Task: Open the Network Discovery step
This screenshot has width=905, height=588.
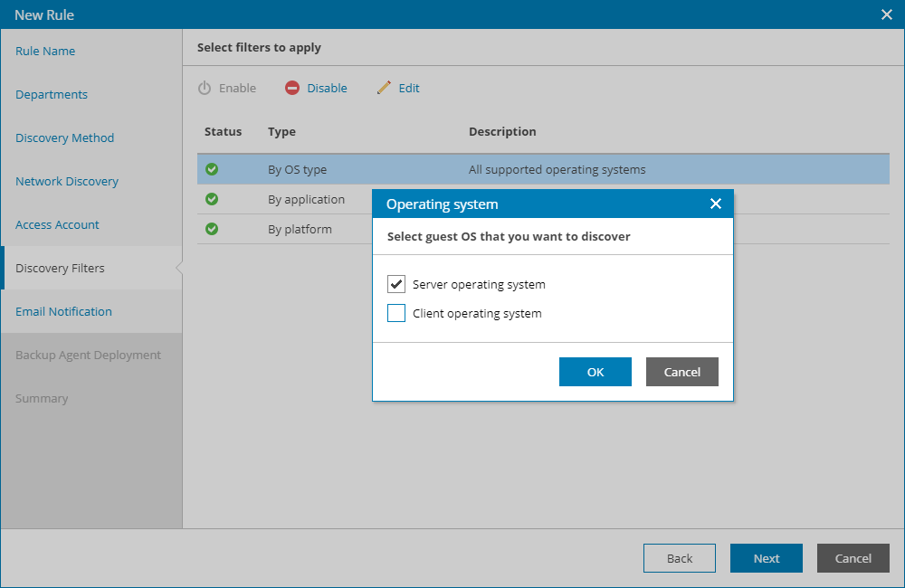Action: 67,181
